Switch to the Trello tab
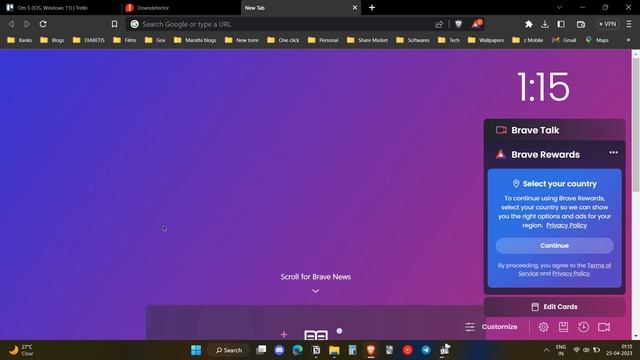 60,8
